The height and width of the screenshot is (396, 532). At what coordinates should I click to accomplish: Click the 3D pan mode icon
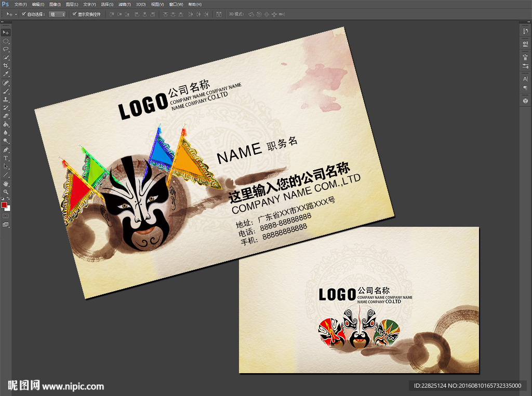[x=267, y=14]
